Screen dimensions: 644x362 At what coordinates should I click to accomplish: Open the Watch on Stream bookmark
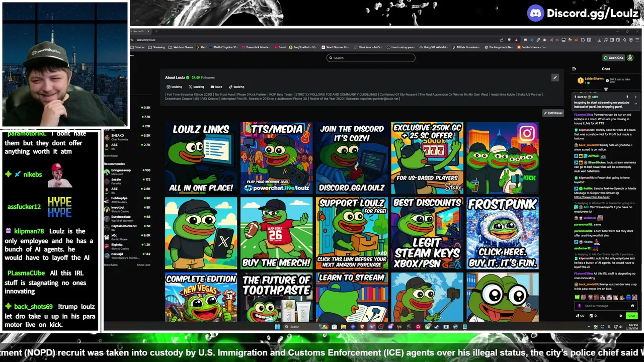[181, 47]
